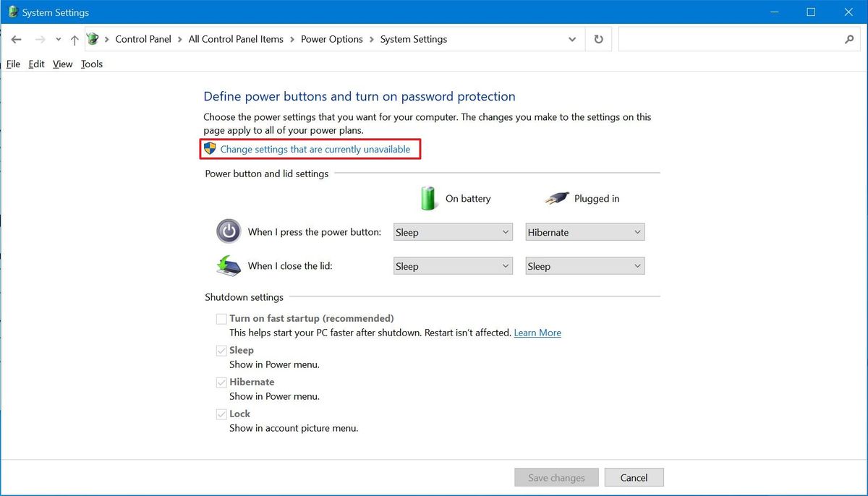
Task: Toggle the Lock shutdown setting
Action: coord(221,414)
